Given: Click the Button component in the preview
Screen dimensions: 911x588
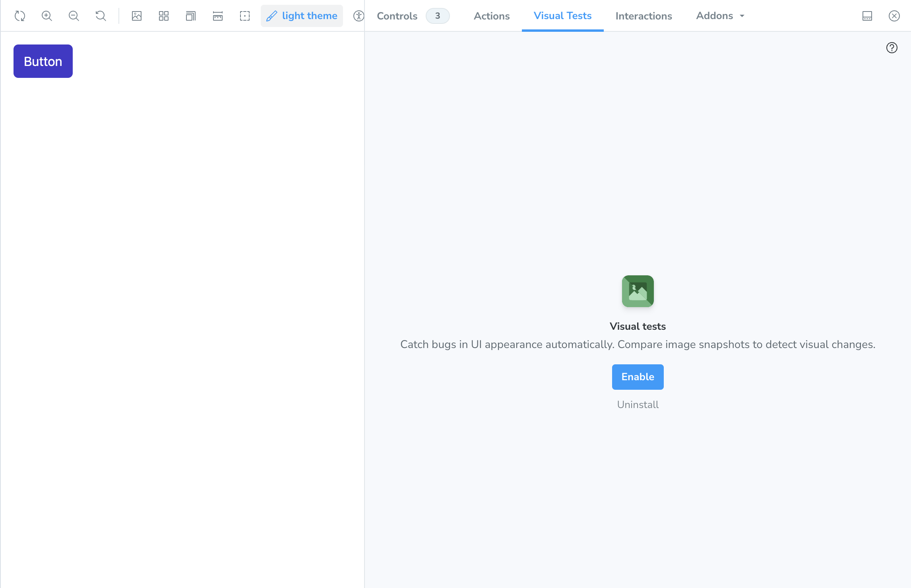Looking at the screenshot, I should (43, 61).
